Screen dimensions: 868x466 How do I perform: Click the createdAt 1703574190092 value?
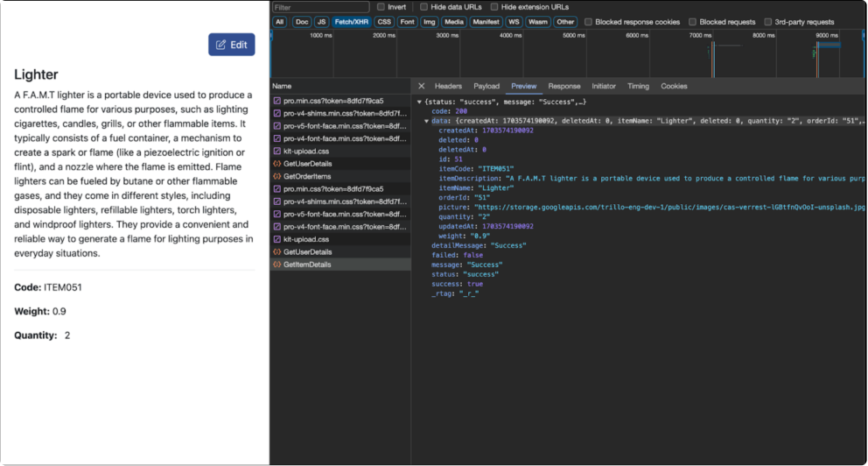[507, 131]
